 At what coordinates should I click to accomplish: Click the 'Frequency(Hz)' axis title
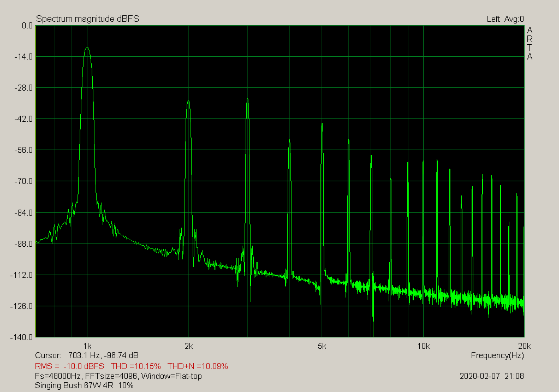pyautogui.click(x=497, y=355)
